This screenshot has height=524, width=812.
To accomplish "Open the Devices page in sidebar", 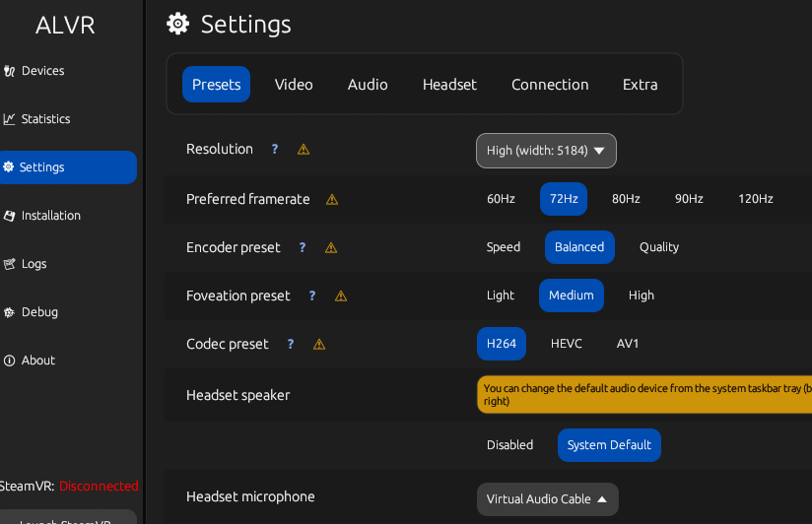I will pos(42,71).
